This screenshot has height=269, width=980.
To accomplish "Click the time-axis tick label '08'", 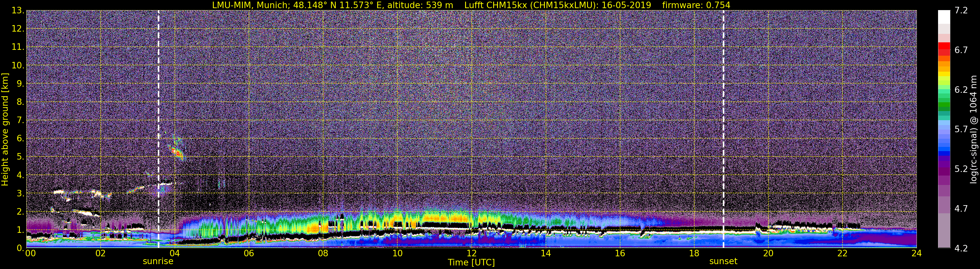I will point(323,253).
